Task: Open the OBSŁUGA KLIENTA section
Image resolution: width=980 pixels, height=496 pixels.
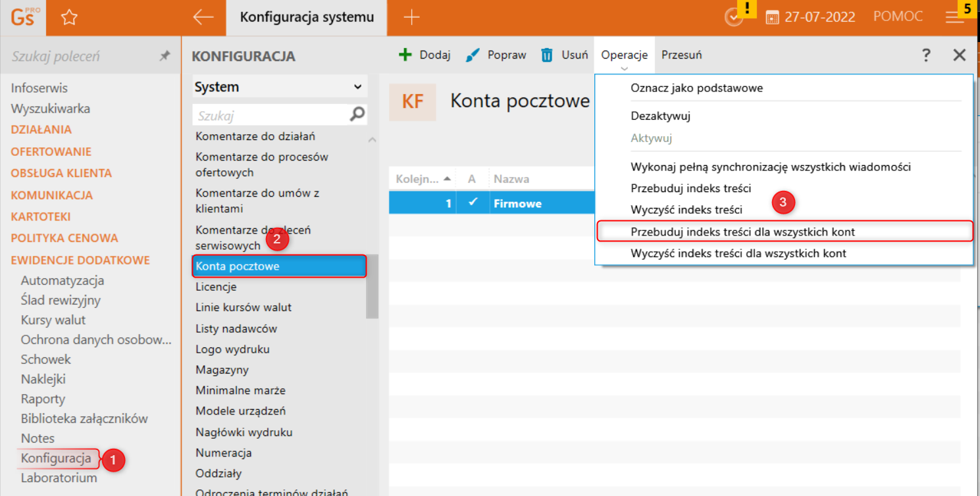Action: pyautogui.click(x=61, y=173)
